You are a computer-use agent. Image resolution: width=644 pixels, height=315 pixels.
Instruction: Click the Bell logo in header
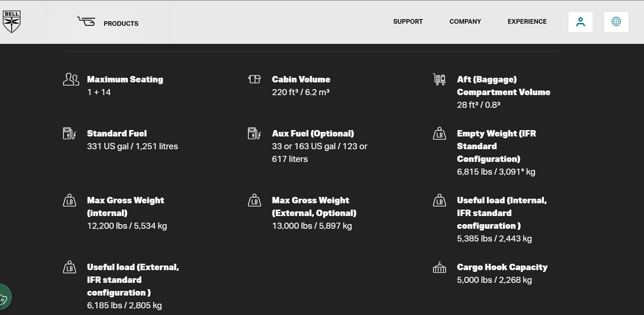[12, 22]
